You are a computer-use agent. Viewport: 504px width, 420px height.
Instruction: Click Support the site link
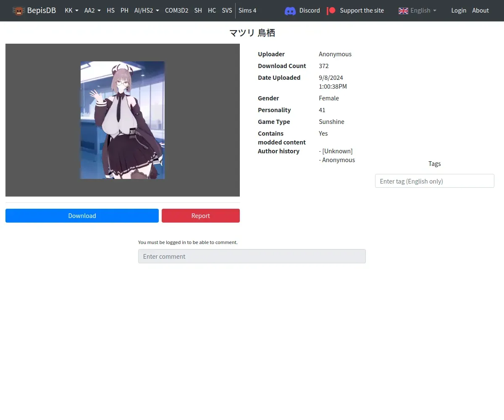pos(355,10)
